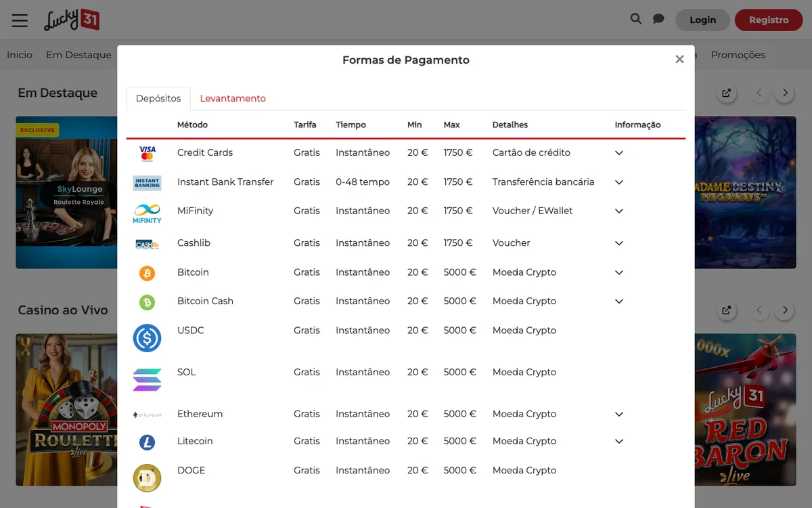The width and height of the screenshot is (812, 508).
Task: Expand Litecoin information chevron
Action: pyautogui.click(x=619, y=441)
